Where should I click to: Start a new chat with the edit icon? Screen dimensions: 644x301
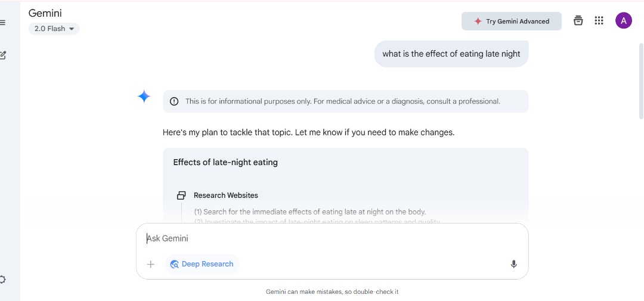click(x=2, y=55)
